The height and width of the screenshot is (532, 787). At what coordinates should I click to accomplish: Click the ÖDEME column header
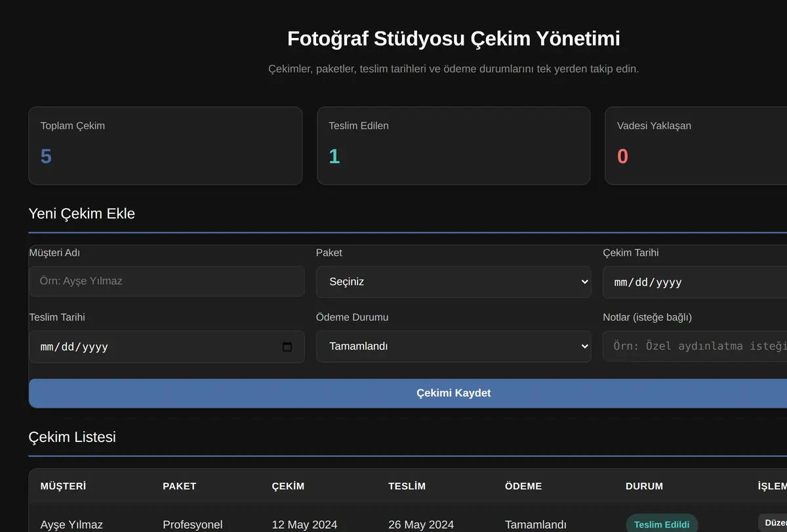point(523,486)
